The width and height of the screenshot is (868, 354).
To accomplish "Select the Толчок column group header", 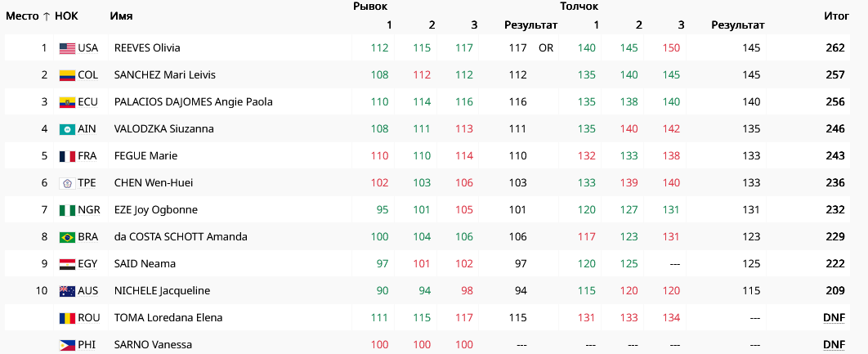I will tap(579, 7).
